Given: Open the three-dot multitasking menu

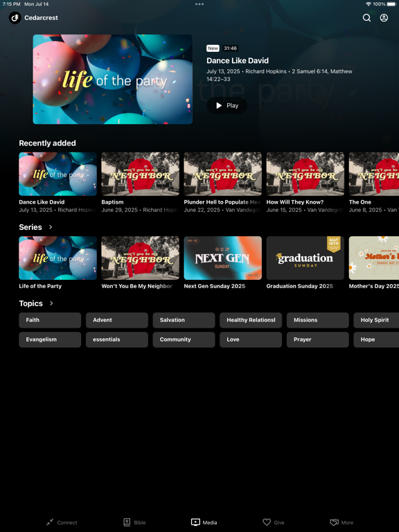Looking at the screenshot, I should click(x=199, y=4).
